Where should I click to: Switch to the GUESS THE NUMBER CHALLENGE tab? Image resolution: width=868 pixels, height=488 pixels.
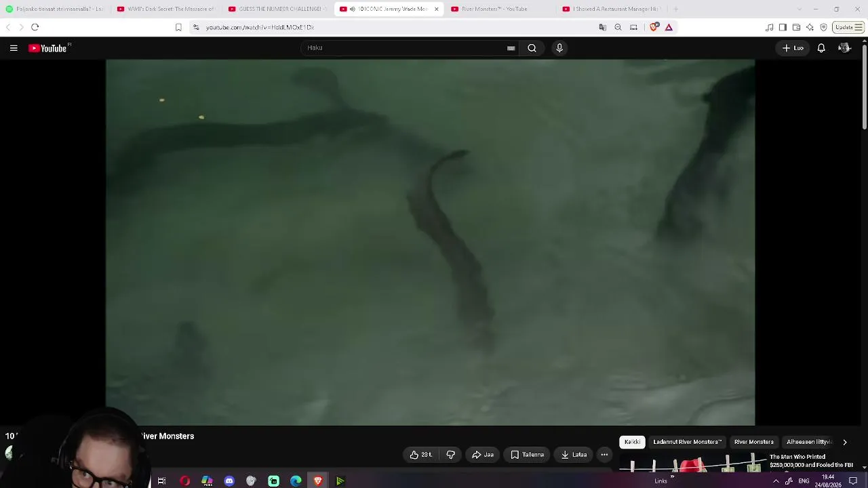(278, 9)
